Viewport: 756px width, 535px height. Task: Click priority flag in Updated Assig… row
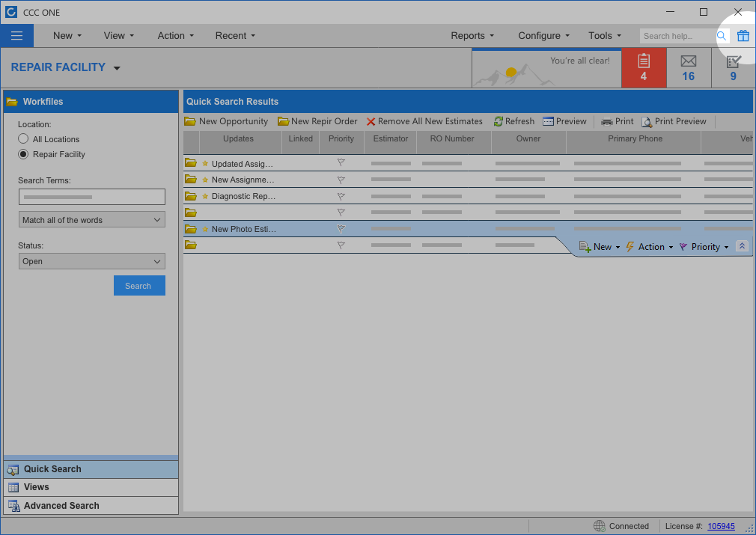[341, 163]
